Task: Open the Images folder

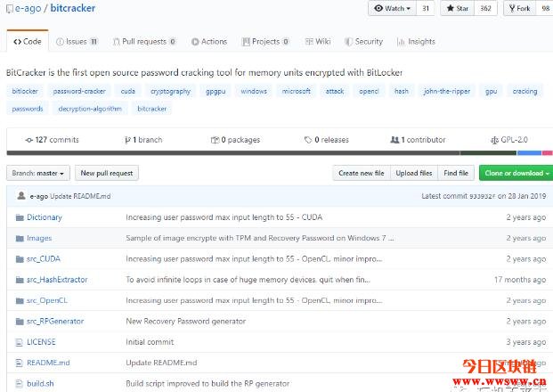Action: [39, 238]
